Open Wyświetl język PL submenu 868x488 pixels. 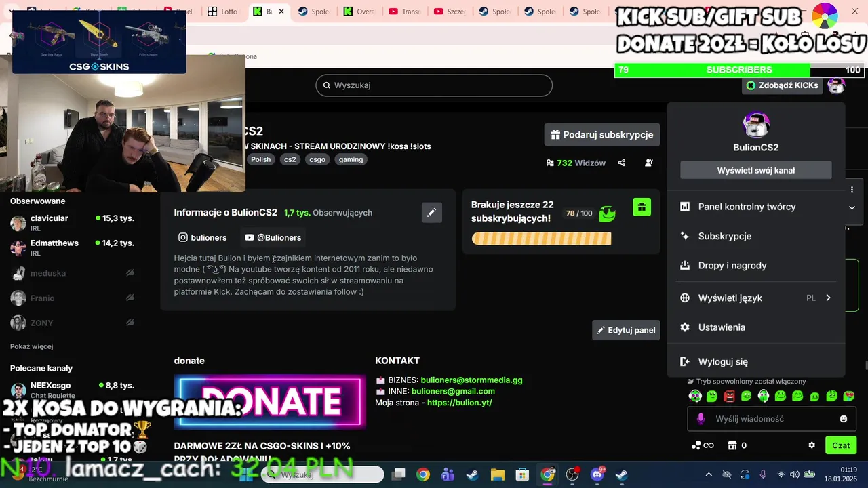757,298
